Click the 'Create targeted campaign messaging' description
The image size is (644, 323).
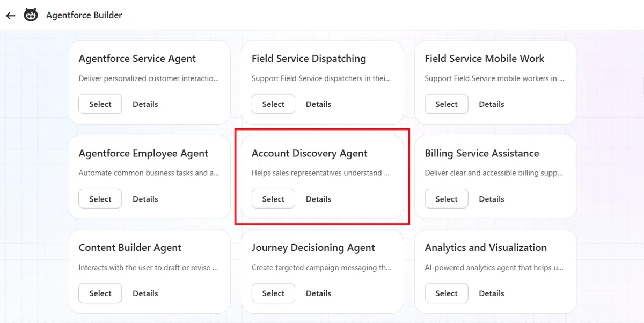pyautogui.click(x=321, y=268)
